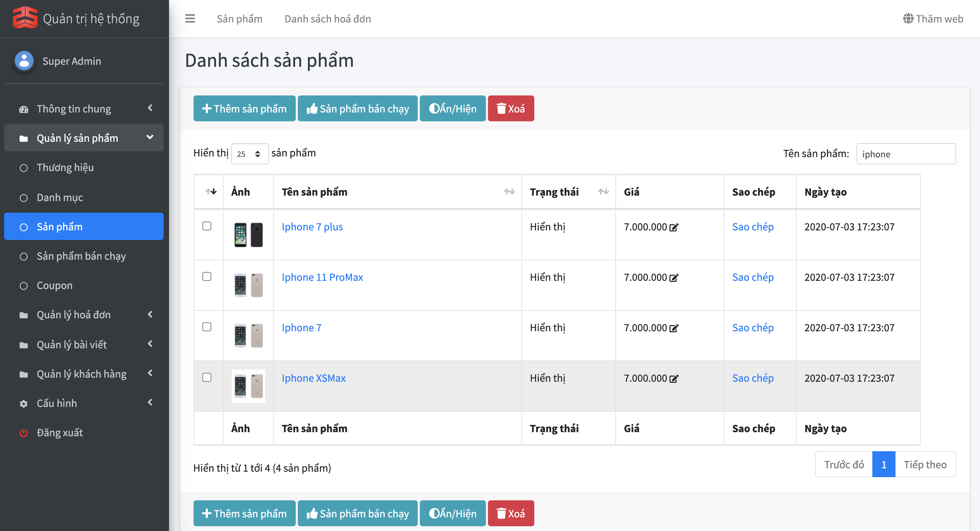Expand the Cấu hình menu chevron

coord(150,403)
